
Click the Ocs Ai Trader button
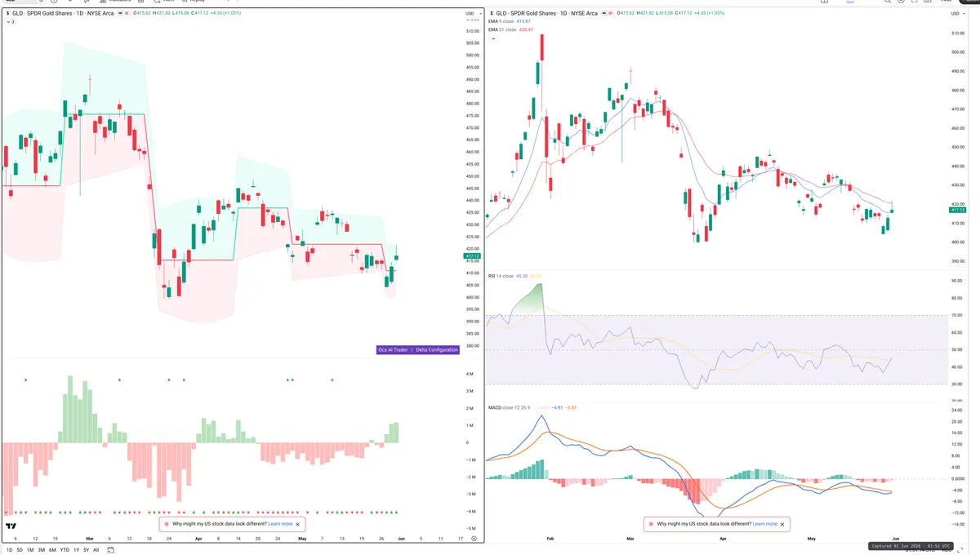click(x=393, y=349)
